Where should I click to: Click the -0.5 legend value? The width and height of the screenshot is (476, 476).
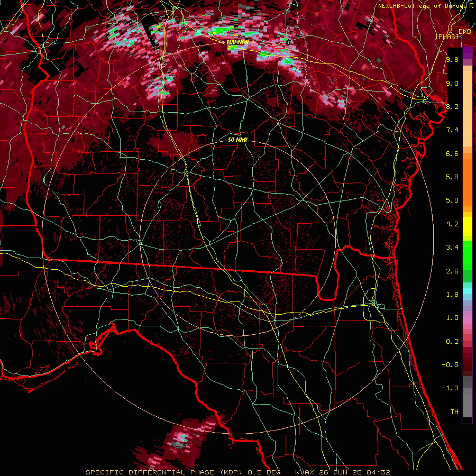pyautogui.click(x=450, y=365)
